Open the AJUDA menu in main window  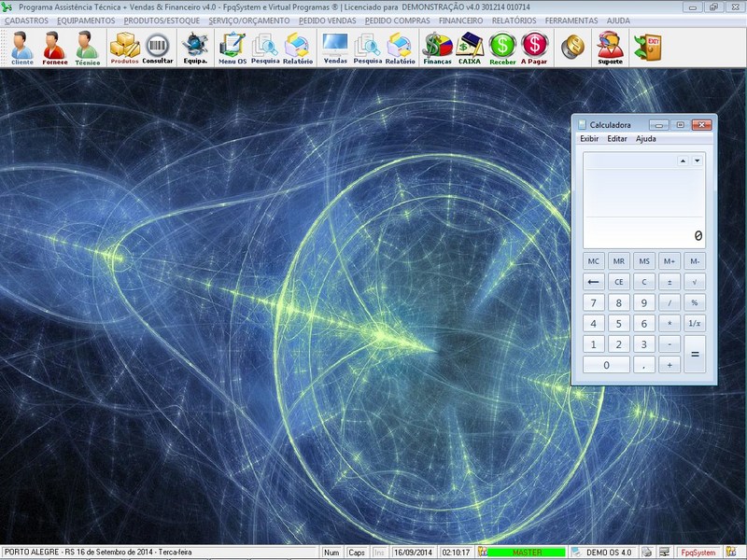click(x=618, y=21)
